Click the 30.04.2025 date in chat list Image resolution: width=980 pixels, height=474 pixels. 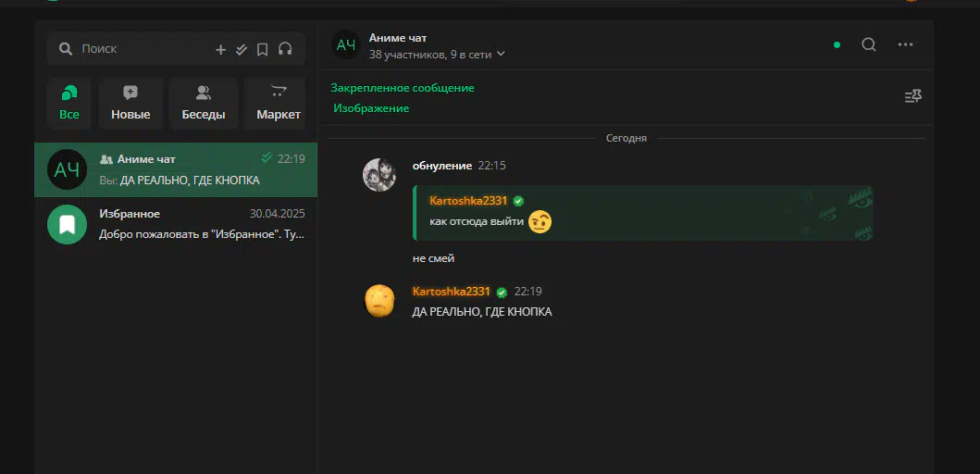278,214
